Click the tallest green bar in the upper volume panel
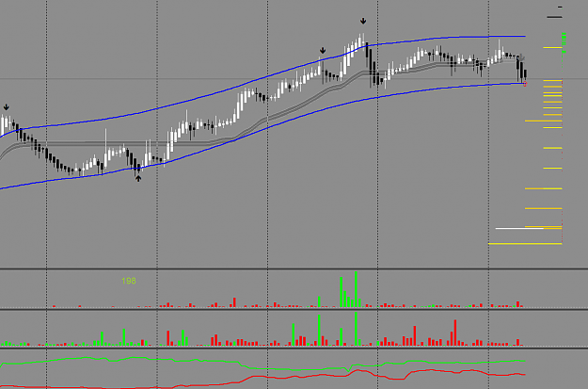588x389 pixels. 356,289
